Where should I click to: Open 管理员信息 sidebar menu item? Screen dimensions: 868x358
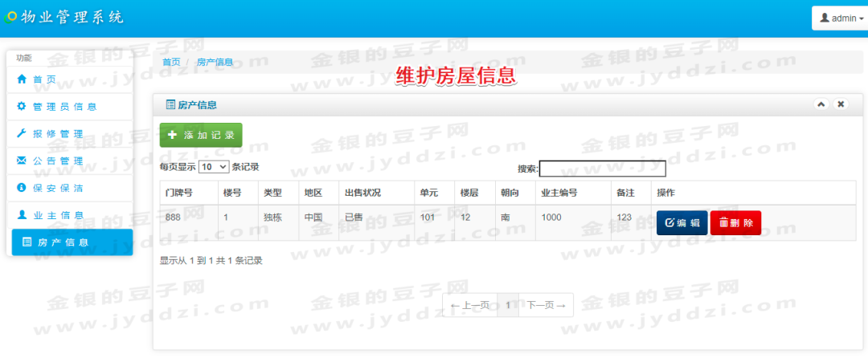click(69, 107)
